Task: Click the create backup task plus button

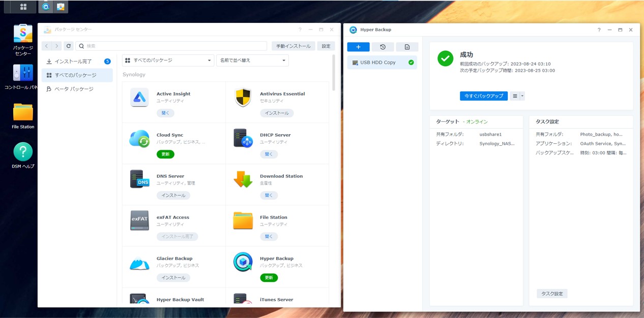Action: coord(358,47)
